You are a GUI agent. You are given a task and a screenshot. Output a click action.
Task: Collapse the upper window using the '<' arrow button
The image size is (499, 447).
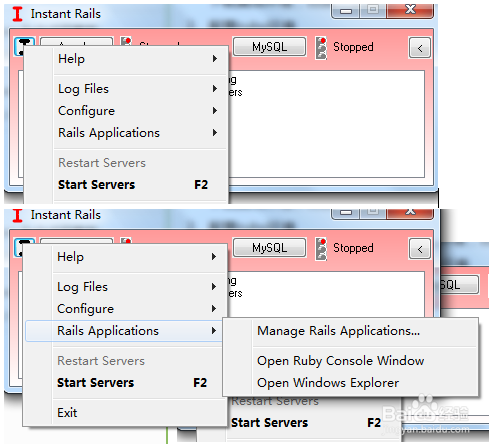coord(420,48)
